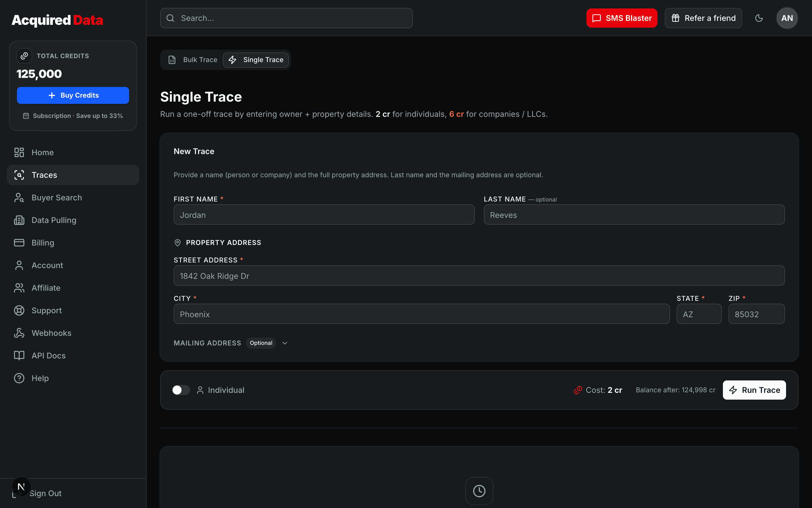Expand the Mailing Address chevron
Screen dimensions: 812x508
coord(285,343)
